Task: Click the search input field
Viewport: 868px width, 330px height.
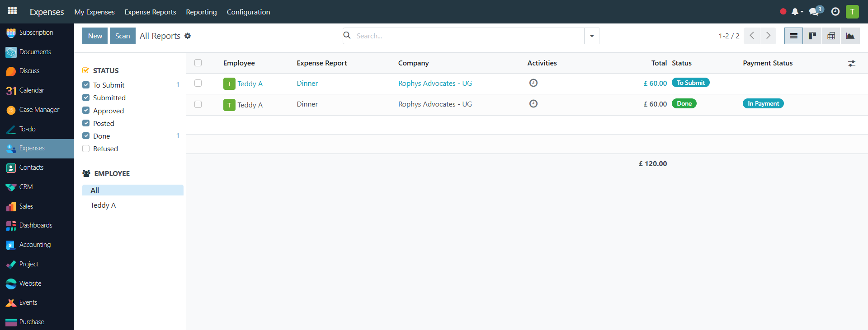Action: pos(469,36)
